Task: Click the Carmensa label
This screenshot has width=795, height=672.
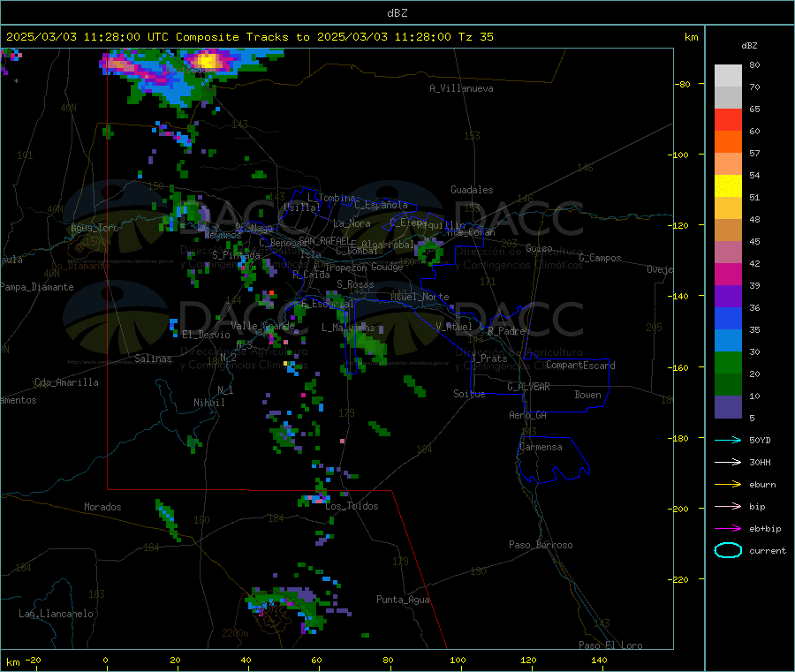Action: [541, 448]
